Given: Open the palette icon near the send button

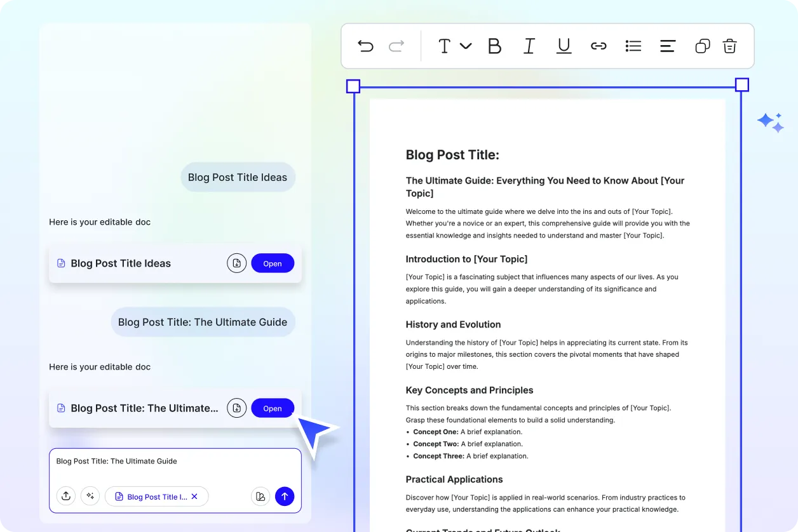Looking at the screenshot, I should click(260, 496).
